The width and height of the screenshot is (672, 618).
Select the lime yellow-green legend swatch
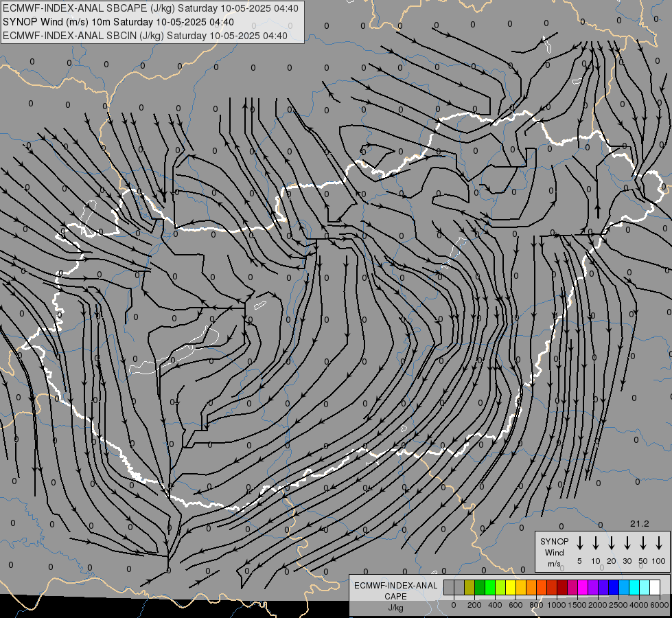pyautogui.click(x=500, y=587)
